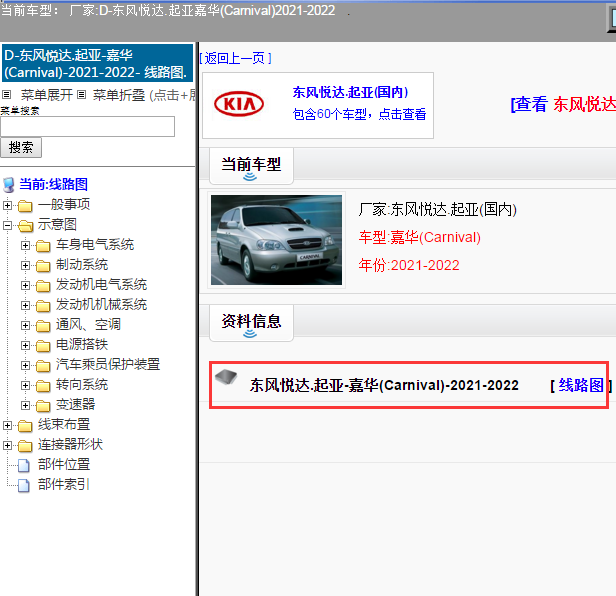This screenshot has height=596, width=616.
Task: Expand the 连接器形状 node
Action: click(7, 445)
